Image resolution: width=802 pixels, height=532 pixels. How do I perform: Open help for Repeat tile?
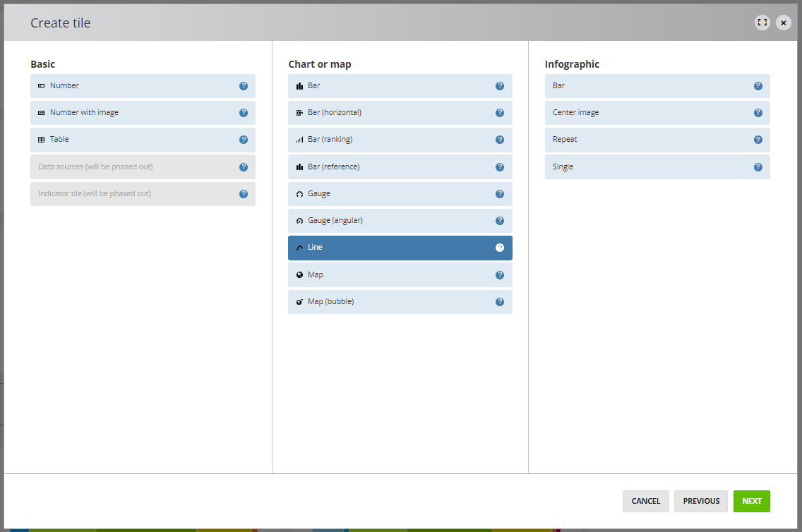pyautogui.click(x=758, y=140)
